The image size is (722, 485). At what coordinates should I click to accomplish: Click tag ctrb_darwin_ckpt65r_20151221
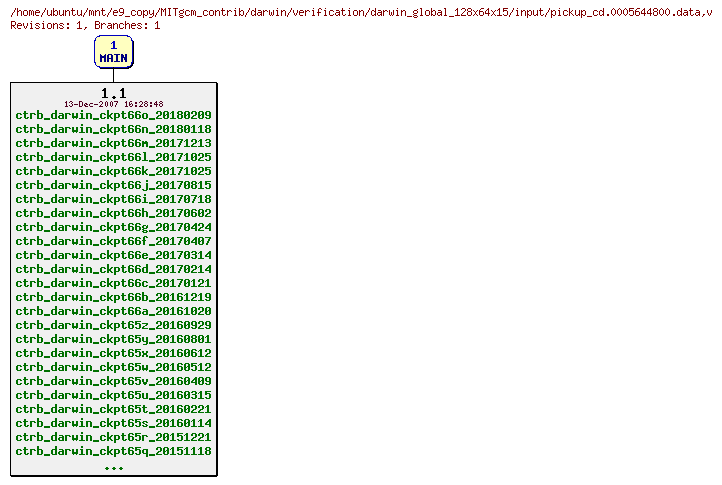point(114,437)
